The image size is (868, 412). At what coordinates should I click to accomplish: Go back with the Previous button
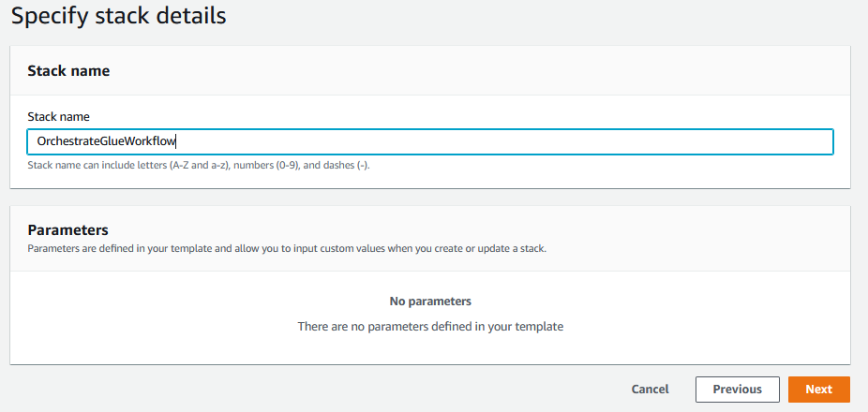[737, 390]
